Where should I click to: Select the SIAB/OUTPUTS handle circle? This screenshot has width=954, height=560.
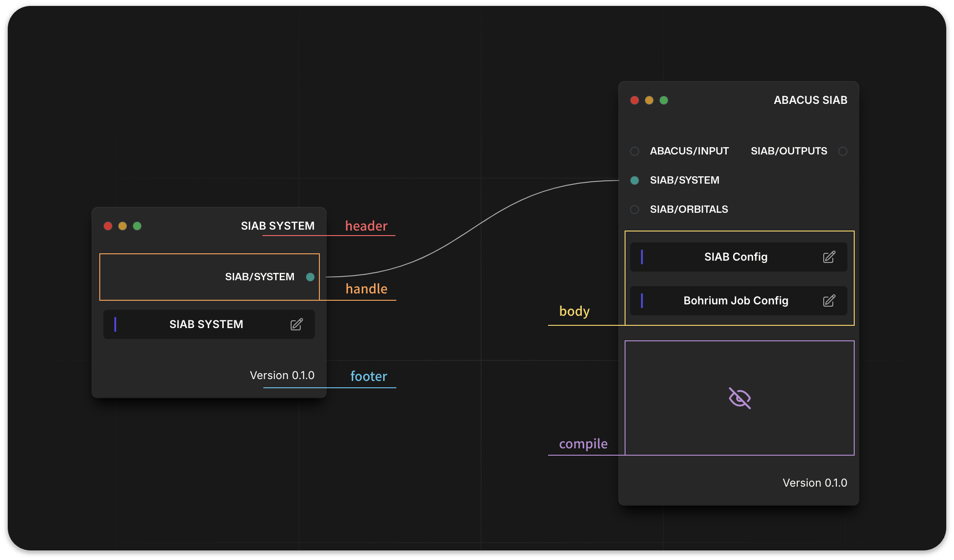point(842,151)
